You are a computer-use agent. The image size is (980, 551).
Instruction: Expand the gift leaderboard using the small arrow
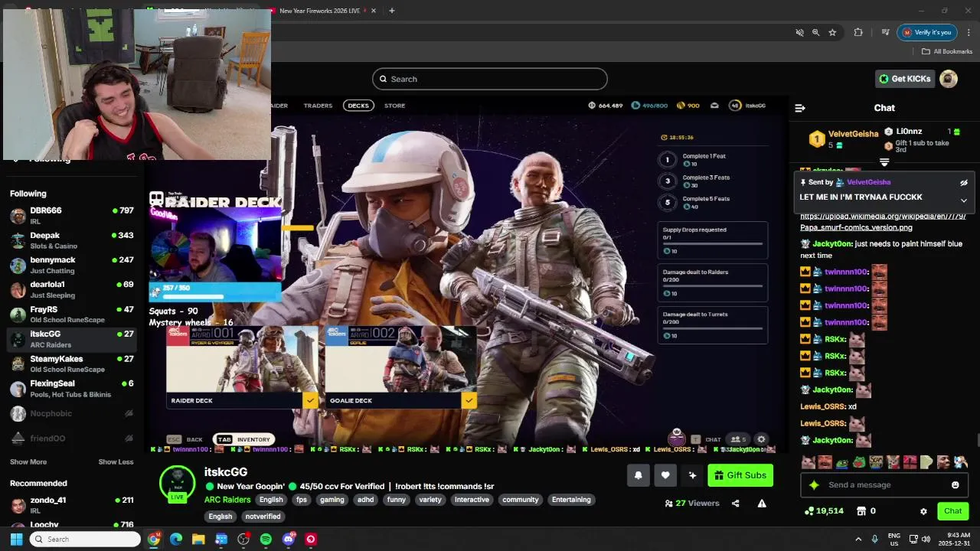pyautogui.click(x=884, y=162)
